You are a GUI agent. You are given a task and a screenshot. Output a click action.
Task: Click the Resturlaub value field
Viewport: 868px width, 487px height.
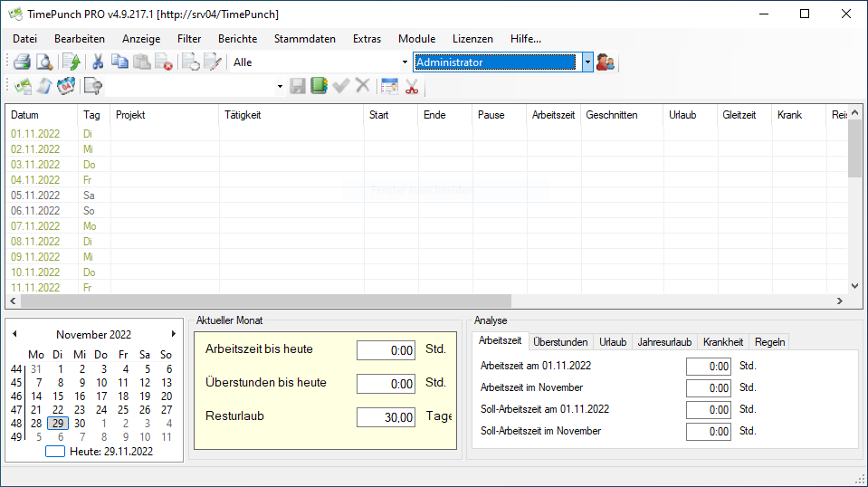tap(386, 417)
